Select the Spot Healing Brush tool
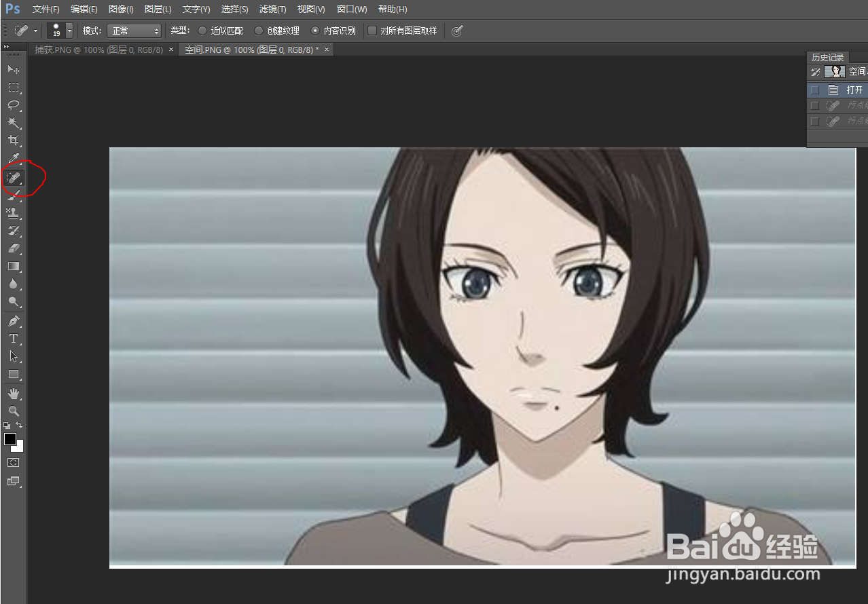 pos(13,178)
